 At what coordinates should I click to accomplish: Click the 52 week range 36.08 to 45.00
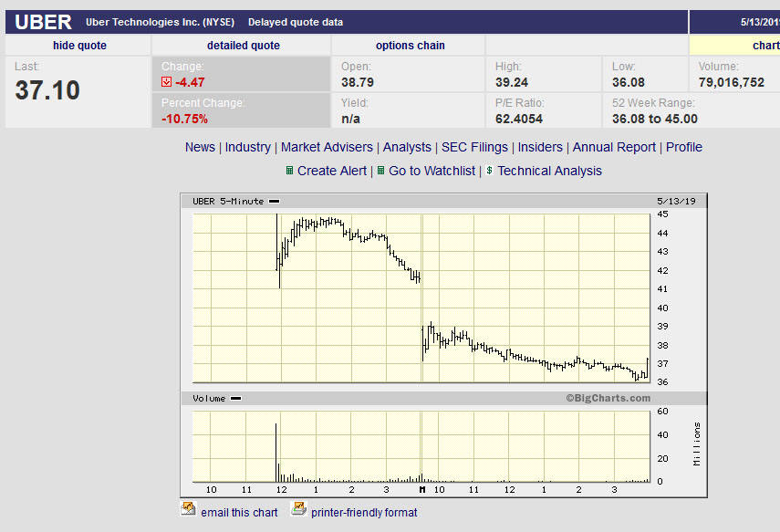tap(655, 119)
